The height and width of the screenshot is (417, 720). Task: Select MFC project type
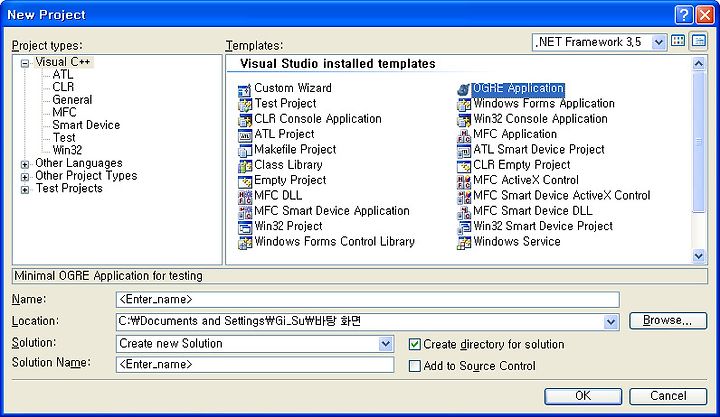point(64,112)
